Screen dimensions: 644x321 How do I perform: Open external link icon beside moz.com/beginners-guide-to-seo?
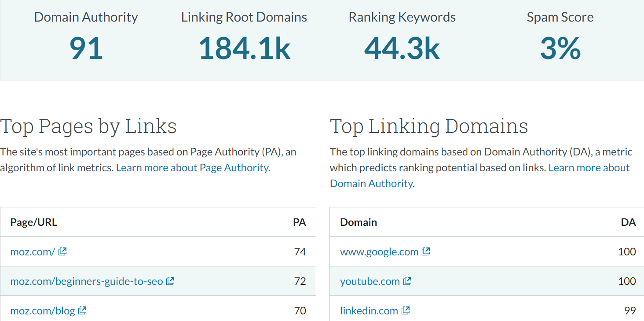[170, 281]
